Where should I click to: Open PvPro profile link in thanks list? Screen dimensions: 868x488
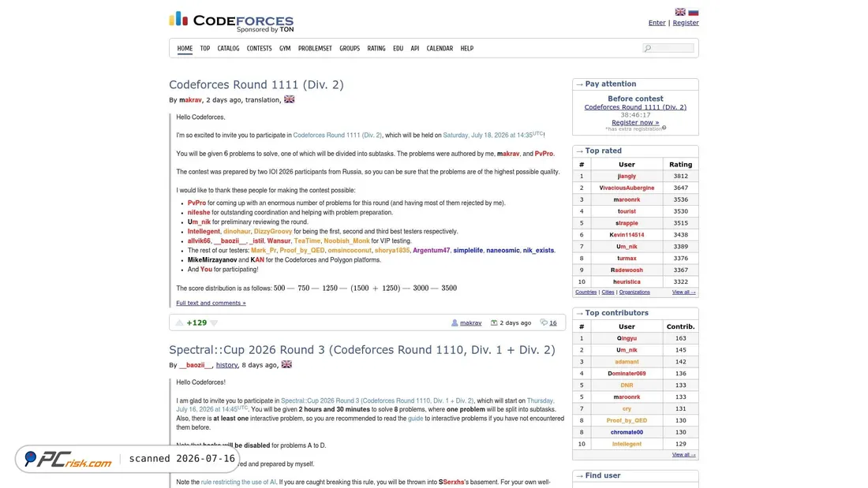[x=196, y=203]
